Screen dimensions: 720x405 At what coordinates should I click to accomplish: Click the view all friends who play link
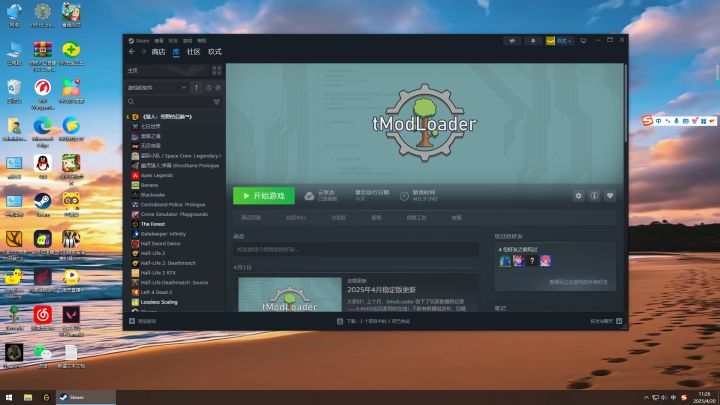pyautogui.click(x=578, y=282)
